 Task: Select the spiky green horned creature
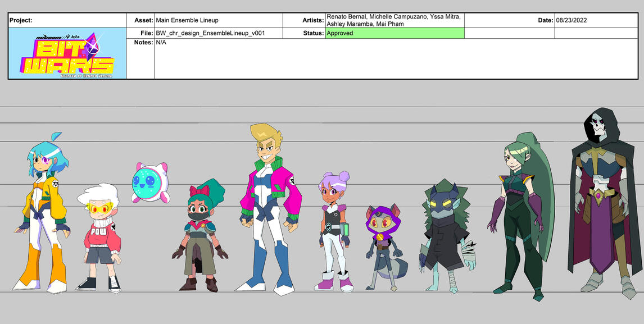click(x=447, y=236)
